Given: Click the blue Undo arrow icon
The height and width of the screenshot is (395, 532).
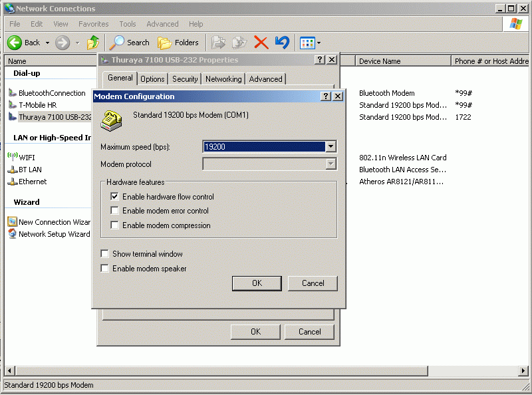Looking at the screenshot, I should coord(282,43).
